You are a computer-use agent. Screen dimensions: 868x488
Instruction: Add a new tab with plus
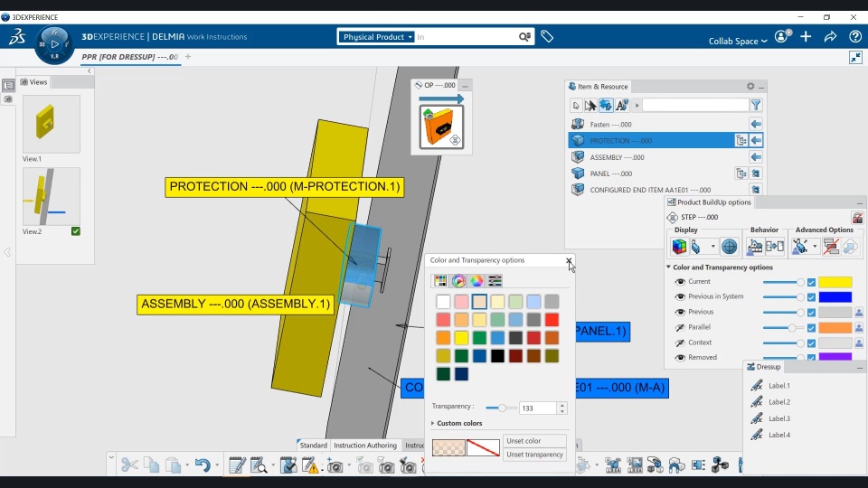(x=188, y=56)
